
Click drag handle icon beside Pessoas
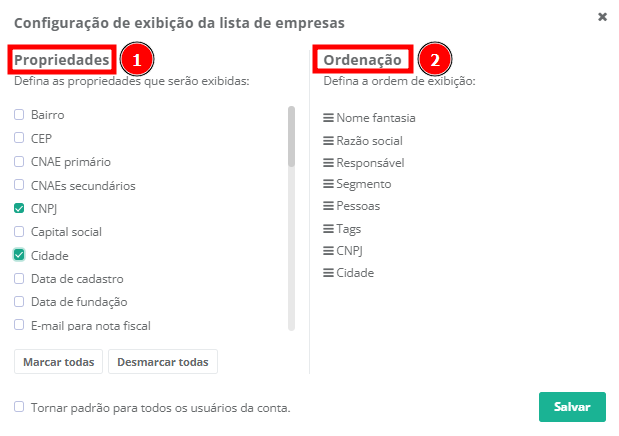(x=328, y=206)
